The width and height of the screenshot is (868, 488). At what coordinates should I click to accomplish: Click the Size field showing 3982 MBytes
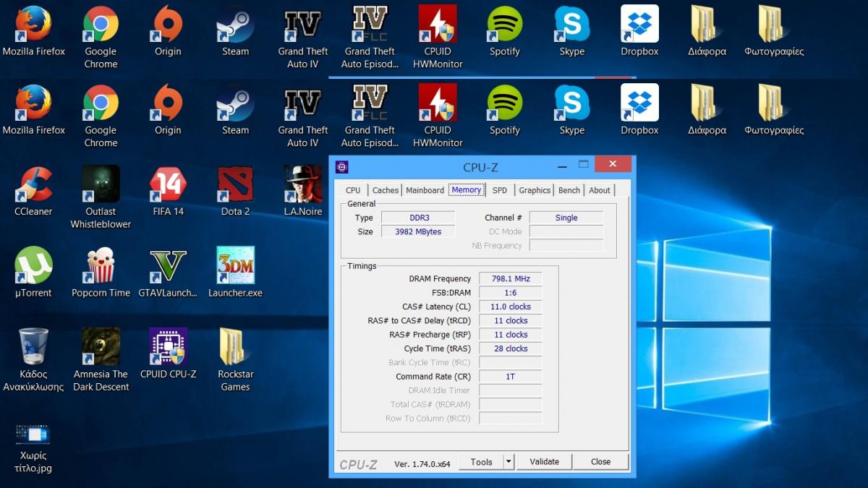[x=418, y=231]
